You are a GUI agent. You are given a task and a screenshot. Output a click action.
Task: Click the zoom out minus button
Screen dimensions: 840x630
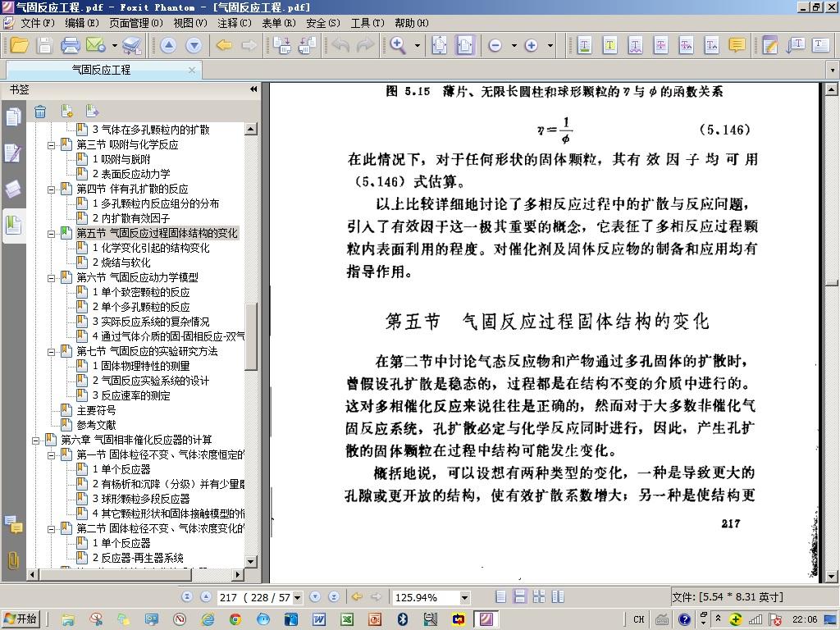(495, 46)
